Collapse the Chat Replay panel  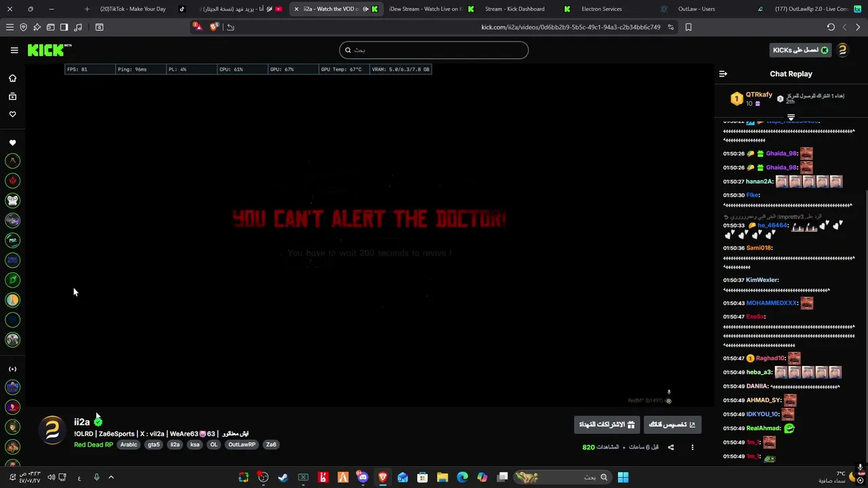click(x=723, y=74)
